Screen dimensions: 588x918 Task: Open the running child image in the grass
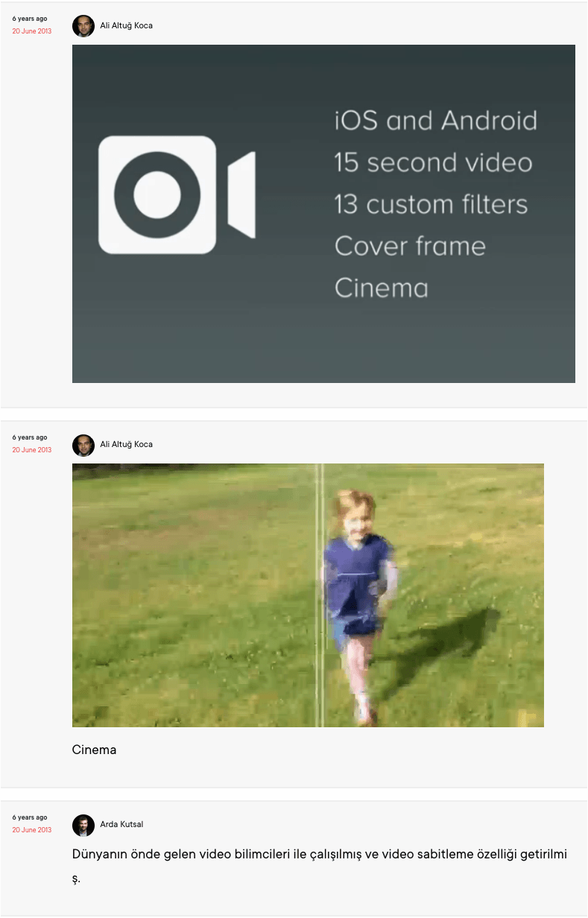(308, 595)
